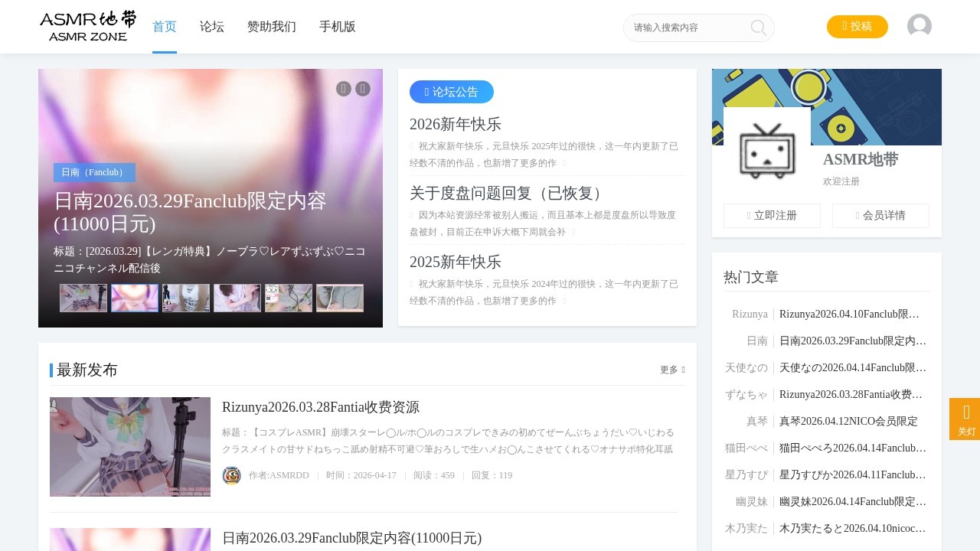The width and height of the screenshot is (980, 551).
Task: Open the 赞助我们 navigation item
Action: click(272, 27)
